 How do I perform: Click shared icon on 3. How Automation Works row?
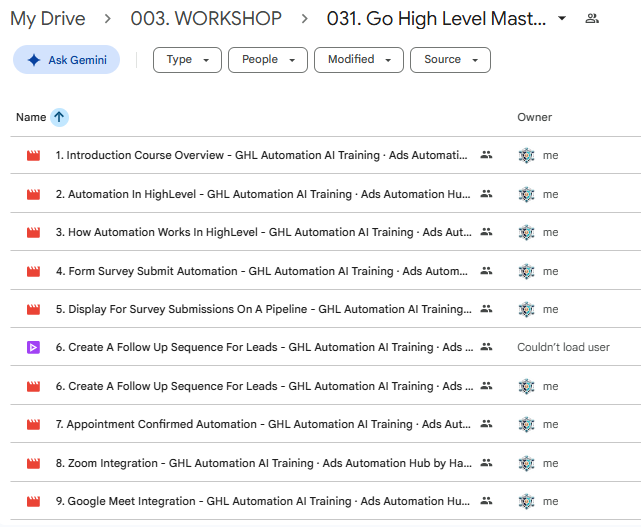point(486,232)
